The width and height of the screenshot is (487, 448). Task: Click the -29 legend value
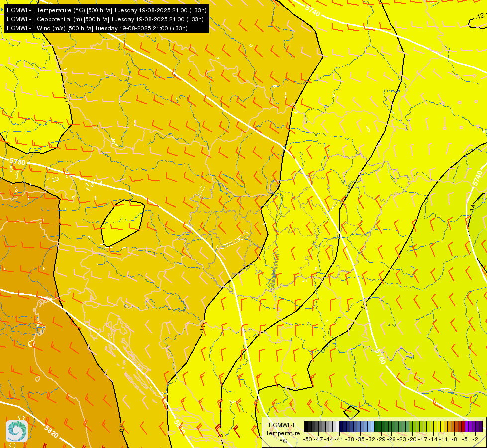point(381,440)
